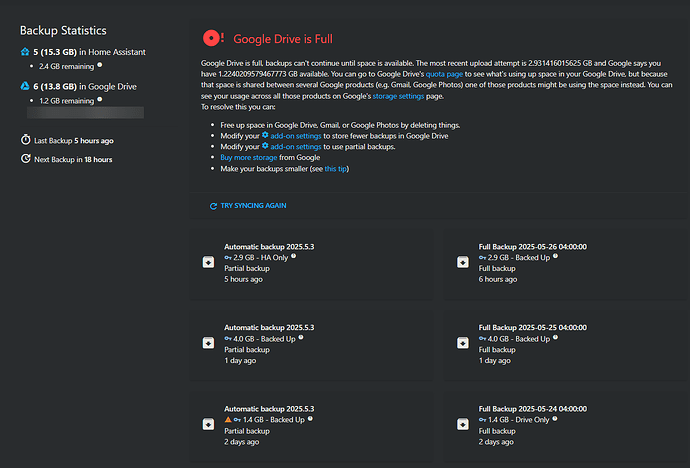690x468 pixels.
Task: Open 'this tip' link for smaller backups
Action: point(336,168)
